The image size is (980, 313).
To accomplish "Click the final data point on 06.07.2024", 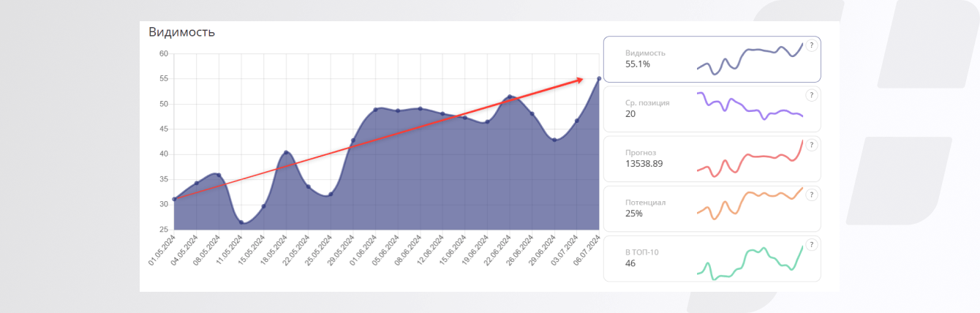I will click(599, 78).
